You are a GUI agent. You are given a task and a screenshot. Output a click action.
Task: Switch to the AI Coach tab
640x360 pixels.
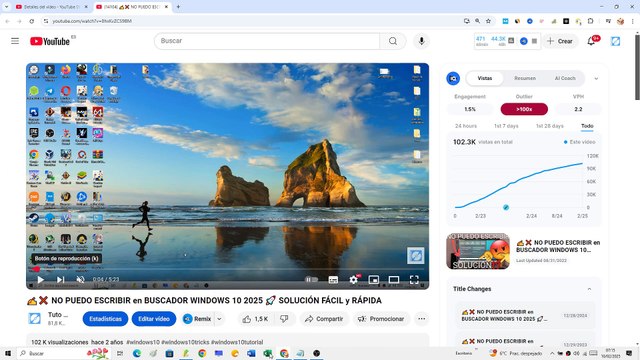tap(565, 78)
